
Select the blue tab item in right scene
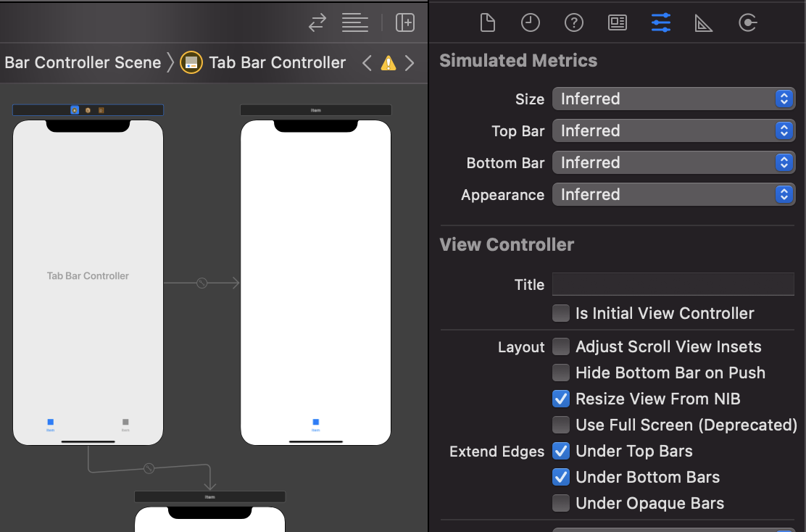(x=315, y=425)
